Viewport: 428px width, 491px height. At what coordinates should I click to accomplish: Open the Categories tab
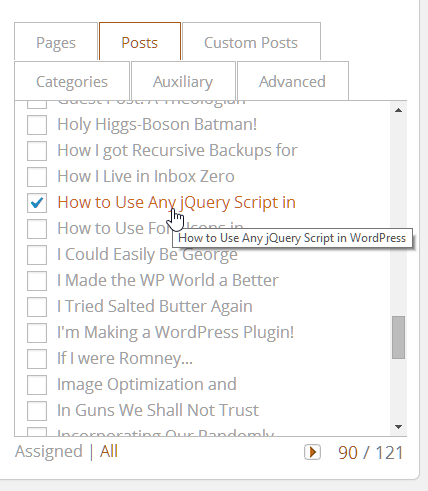click(72, 81)
